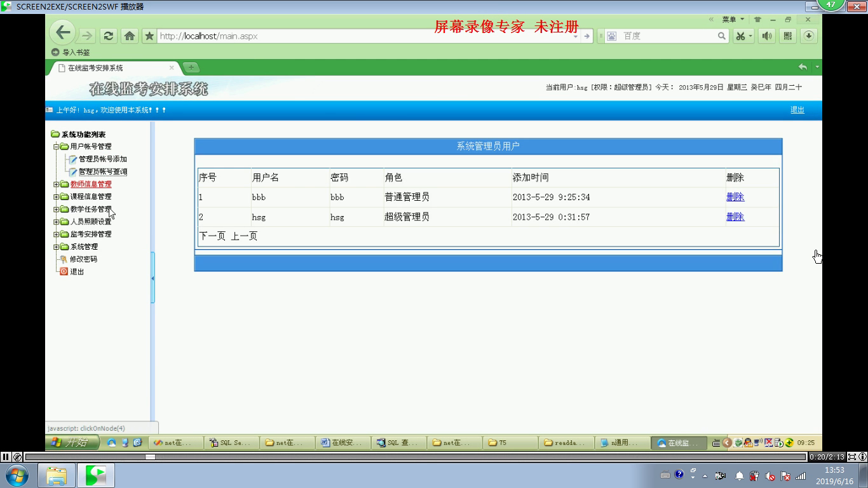
Task: Expand the 教师信息管理 node plus sign
Action: click(56, 184)
